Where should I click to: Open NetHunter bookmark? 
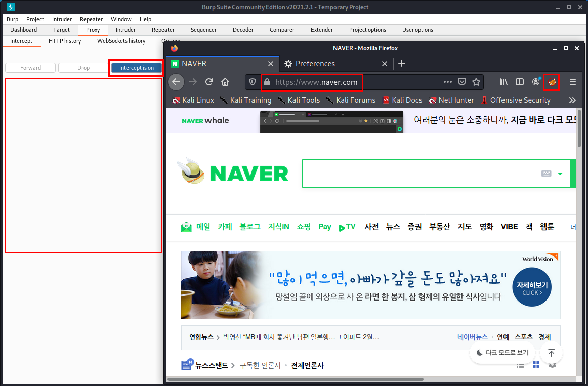451,100
